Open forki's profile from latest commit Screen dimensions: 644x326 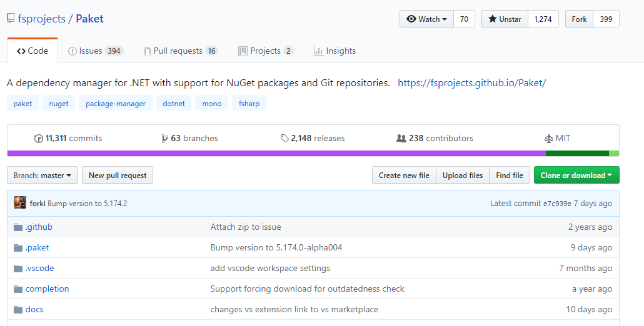pyautogui.click(x=38, y=204)
